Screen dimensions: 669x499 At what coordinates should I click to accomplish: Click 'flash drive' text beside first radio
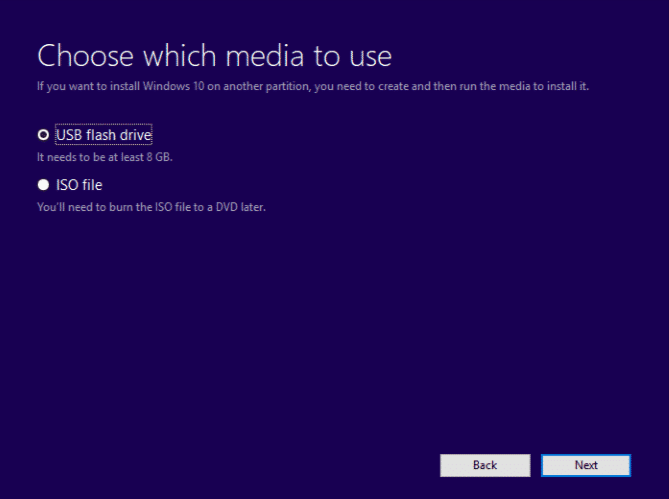pyautogui.click(x=118, y=135)
